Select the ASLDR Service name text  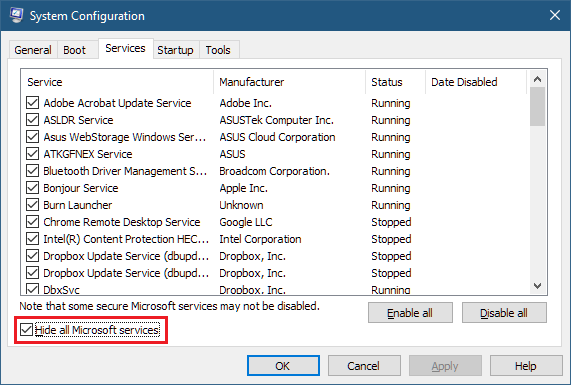coord(78,120)
